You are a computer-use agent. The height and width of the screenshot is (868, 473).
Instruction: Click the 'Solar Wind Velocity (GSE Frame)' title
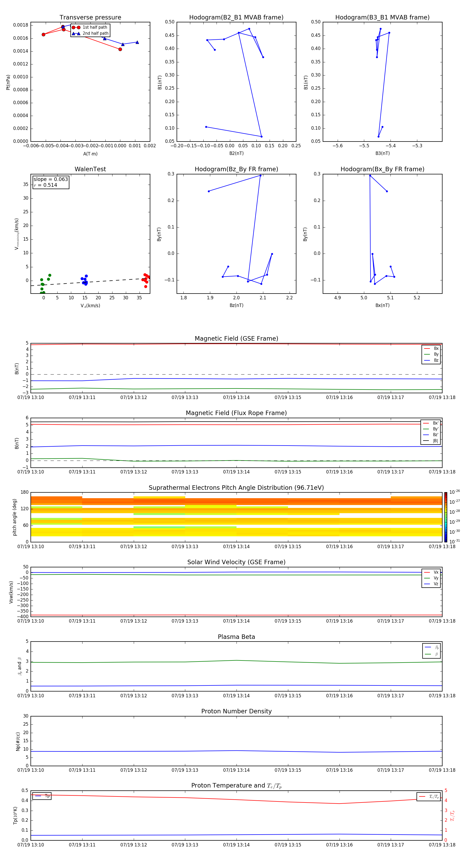pos(236,562)
